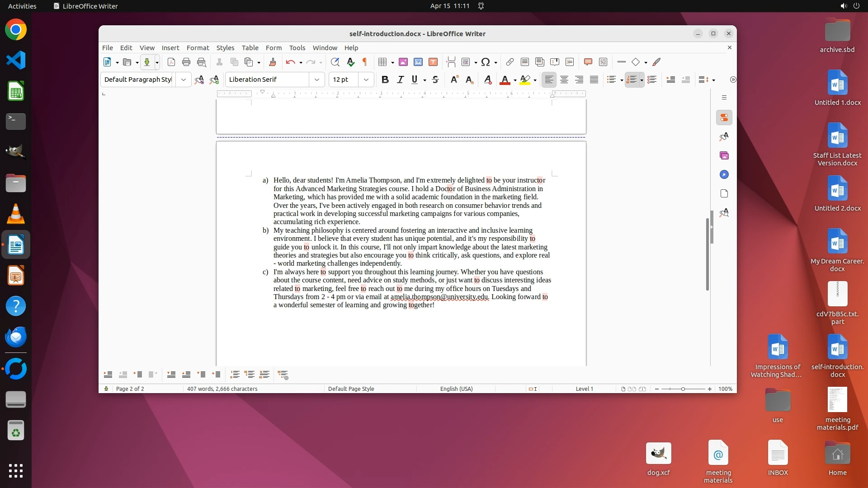Click the zoom slider in status bar

(683, 389)
